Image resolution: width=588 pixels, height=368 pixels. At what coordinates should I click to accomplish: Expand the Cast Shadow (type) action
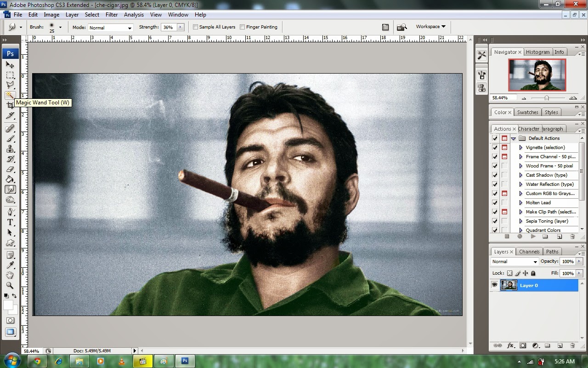[x=521, y=175]
